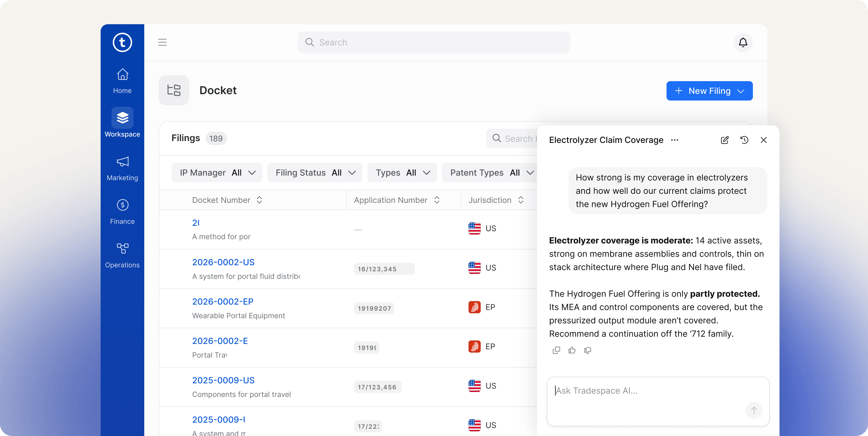The height and width of the screenshot is (436, 868).
Task: Open the Marketing sidebar section
Action: tap(122, 168)
